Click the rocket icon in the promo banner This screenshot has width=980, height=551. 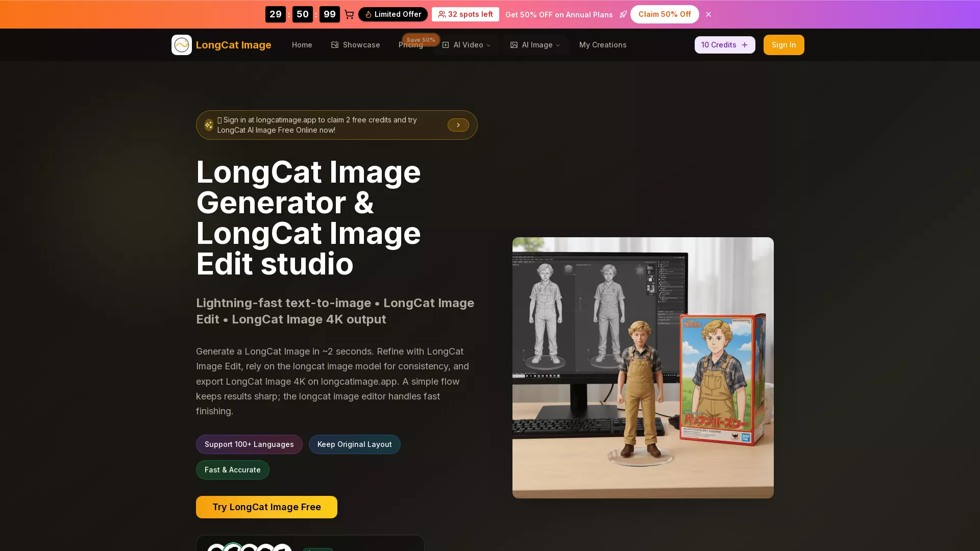pos(624,14)
